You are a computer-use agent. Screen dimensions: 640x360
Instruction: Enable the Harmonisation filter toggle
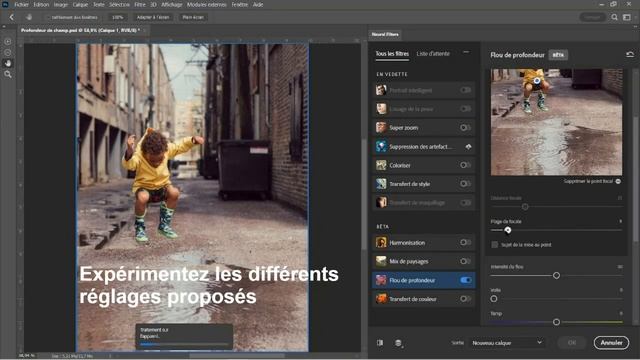tap(465, 242)
